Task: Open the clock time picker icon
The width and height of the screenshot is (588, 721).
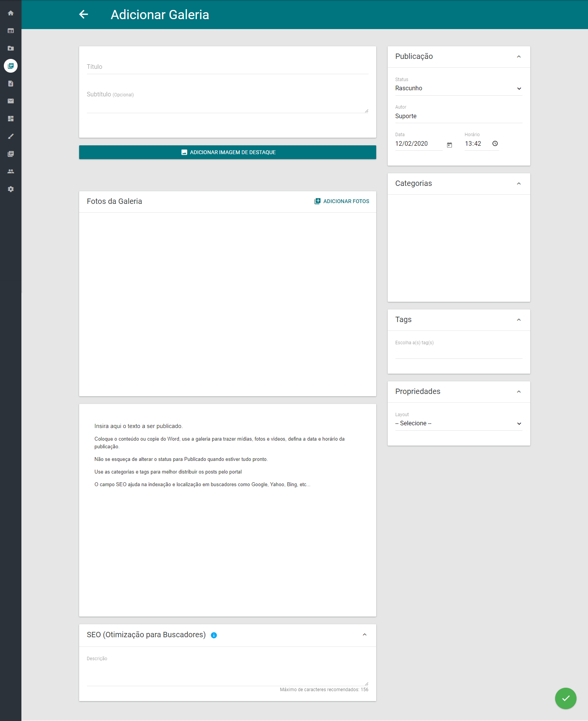Action: pos(495,143)
